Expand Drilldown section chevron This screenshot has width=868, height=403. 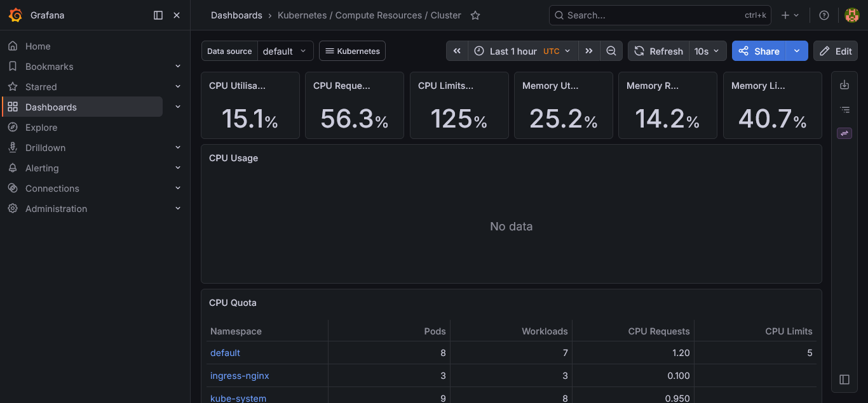pos(178,147)
